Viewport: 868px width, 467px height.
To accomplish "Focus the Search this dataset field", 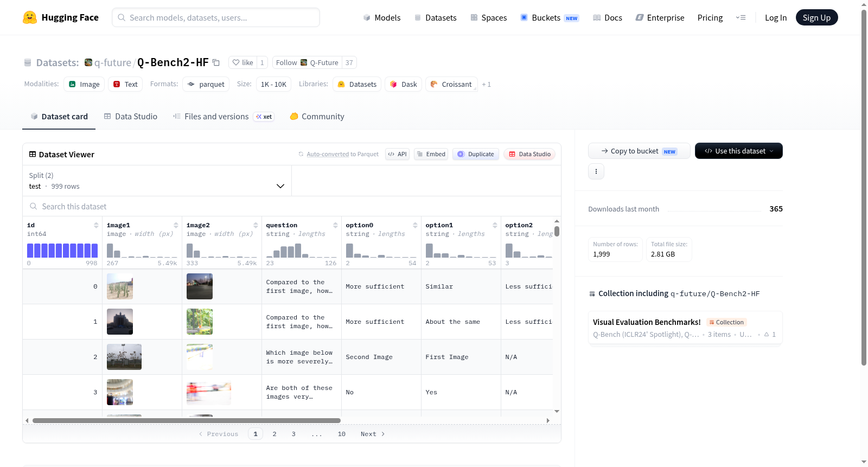I will pos(292,206).
